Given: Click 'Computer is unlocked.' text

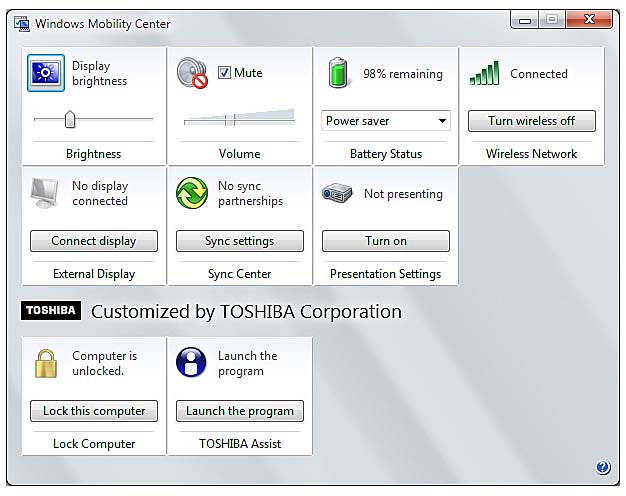Looking at the screenshot, I should coord(104,363).
